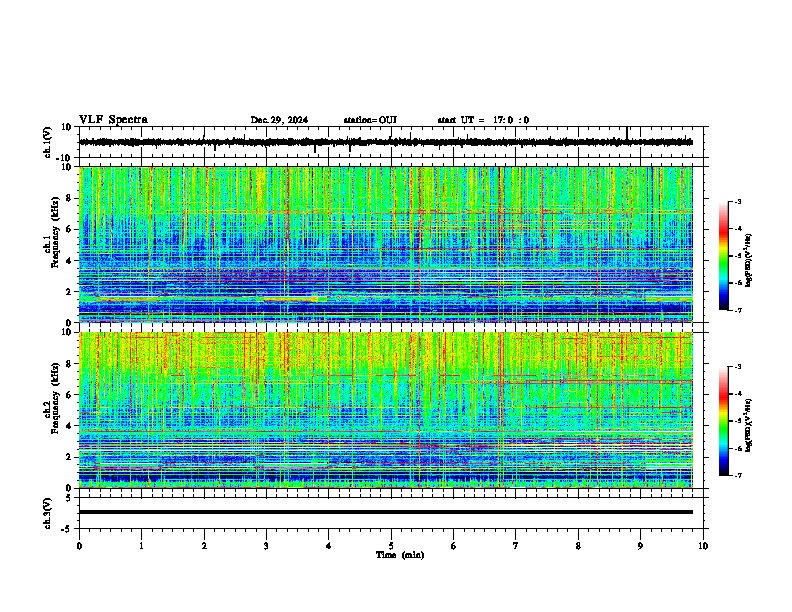Select the "start UT = 17:0 :0" text
Viewport: 792px width, 612px height.
(x=483, y=120)
